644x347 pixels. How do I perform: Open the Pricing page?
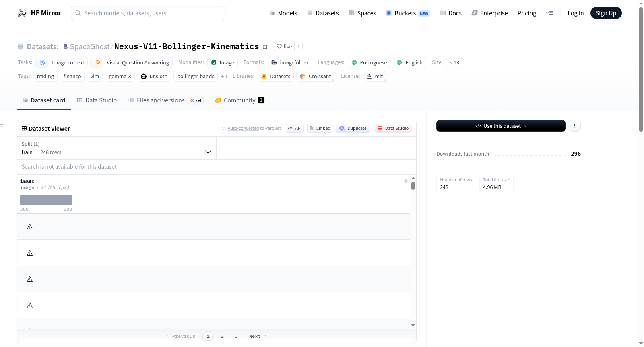(527, 13)
